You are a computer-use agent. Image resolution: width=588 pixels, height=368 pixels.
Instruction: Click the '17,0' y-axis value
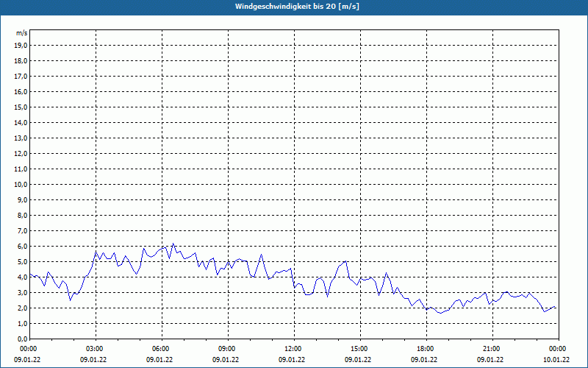tap(21, 77)
